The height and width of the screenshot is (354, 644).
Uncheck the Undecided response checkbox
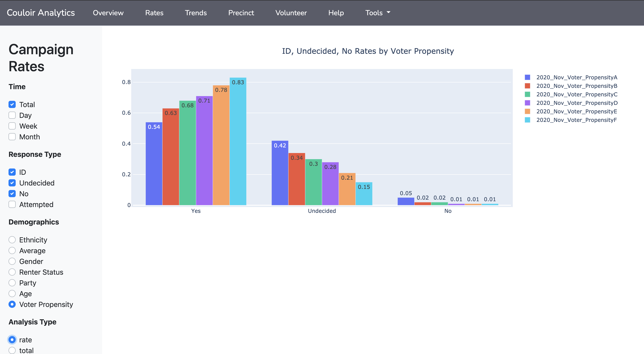point(12,183)
